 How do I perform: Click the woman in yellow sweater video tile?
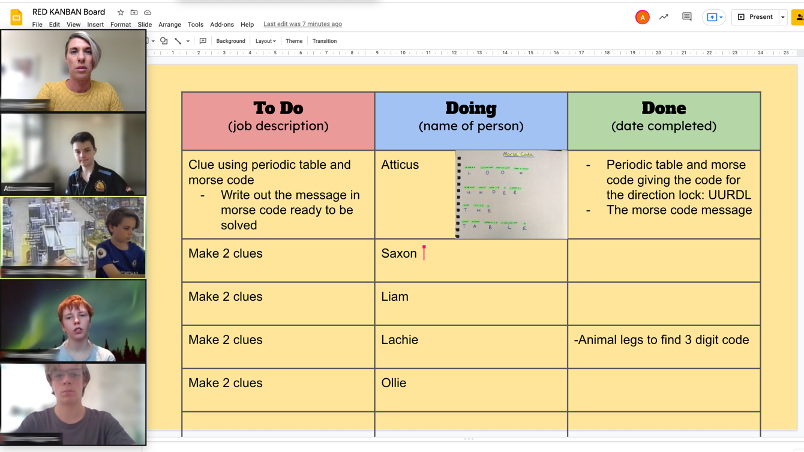tap(73, 70)
